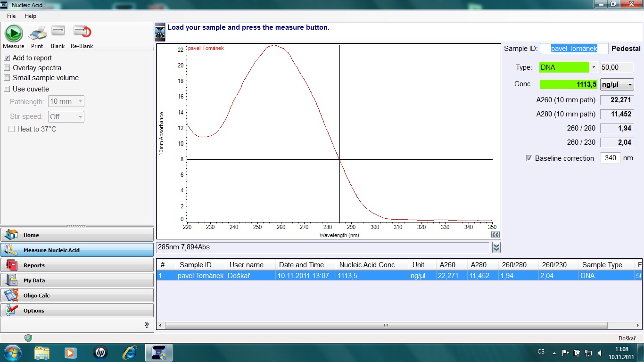The image size is (644, 362).
Task: Toggle the Baseline correction checkbox
Action: pos(529,158)
